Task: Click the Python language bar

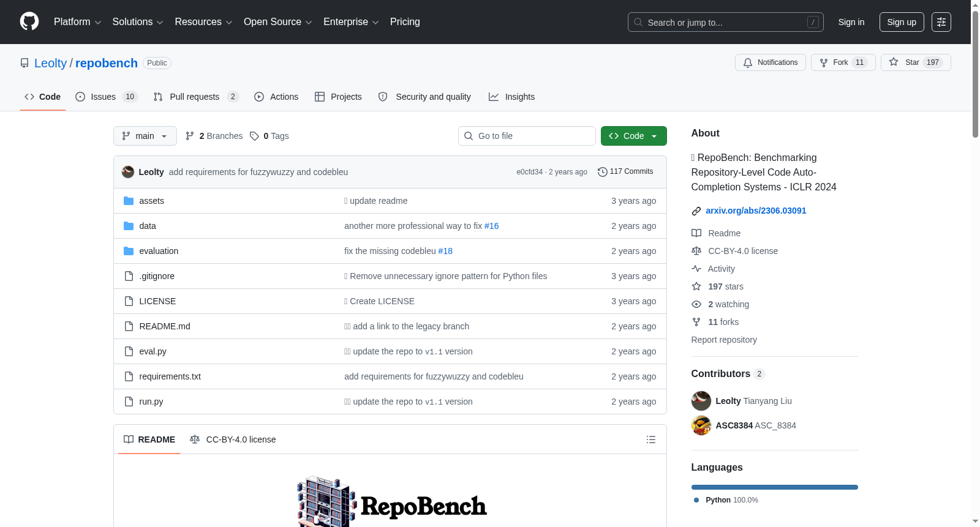Action: (x=775, y=487)
